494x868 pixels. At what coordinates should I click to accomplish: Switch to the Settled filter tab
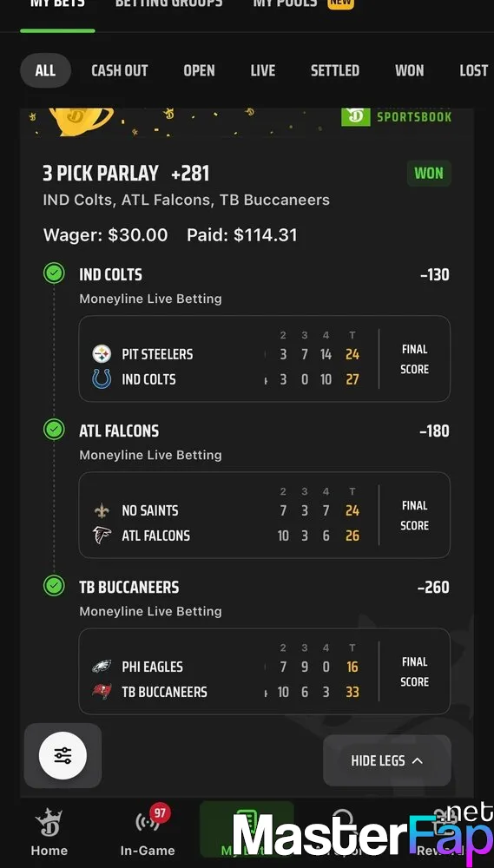(335, 71)
